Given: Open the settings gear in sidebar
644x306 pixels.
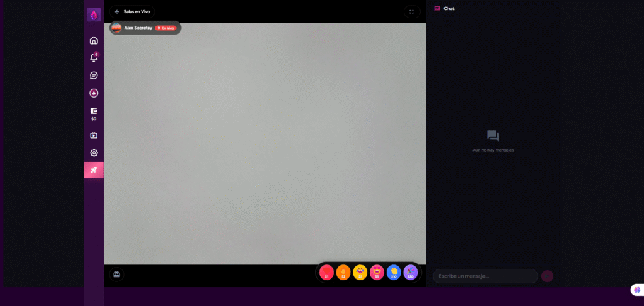Looking at the screenshot, I should click(x=94, y=152).
